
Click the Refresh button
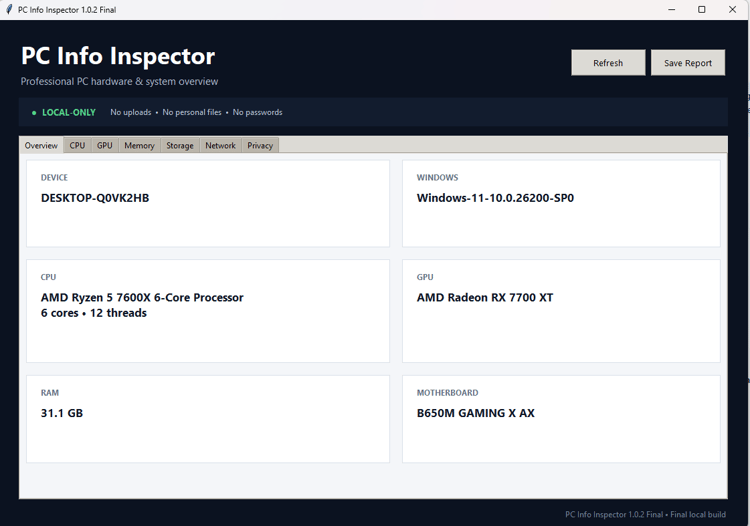pos(608,63)
